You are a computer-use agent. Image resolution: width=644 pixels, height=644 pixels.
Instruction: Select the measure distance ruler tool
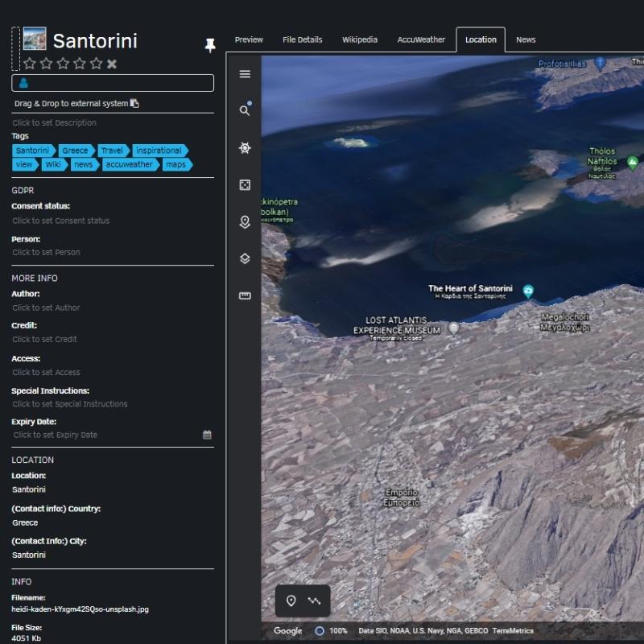click(245, 295)
